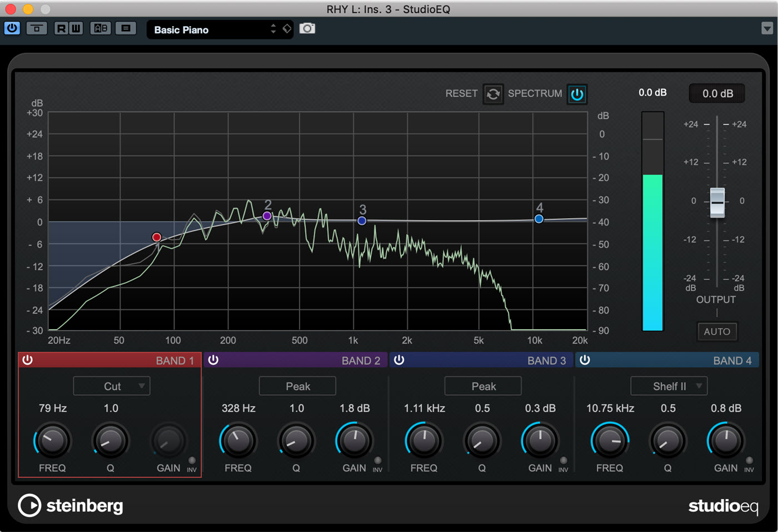Image resolution: width=778 pixels, height=532 pixels.
Task: Select the Band 4 point on curve
Action: click(538, 219)
